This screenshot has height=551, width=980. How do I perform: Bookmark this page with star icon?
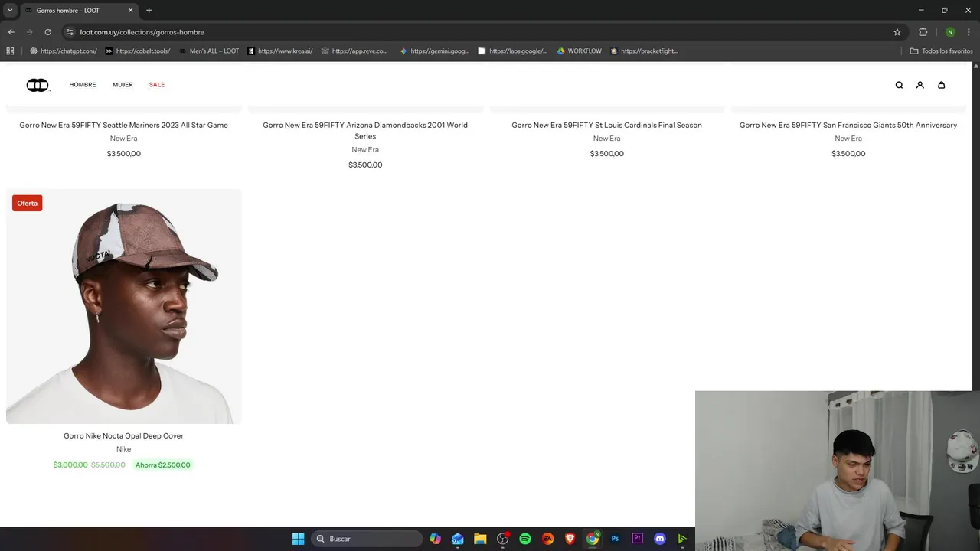click(x=897, y=32)
